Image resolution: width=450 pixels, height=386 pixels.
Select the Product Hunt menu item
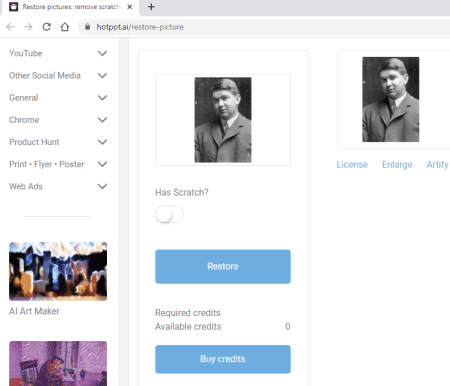[34, 142]
